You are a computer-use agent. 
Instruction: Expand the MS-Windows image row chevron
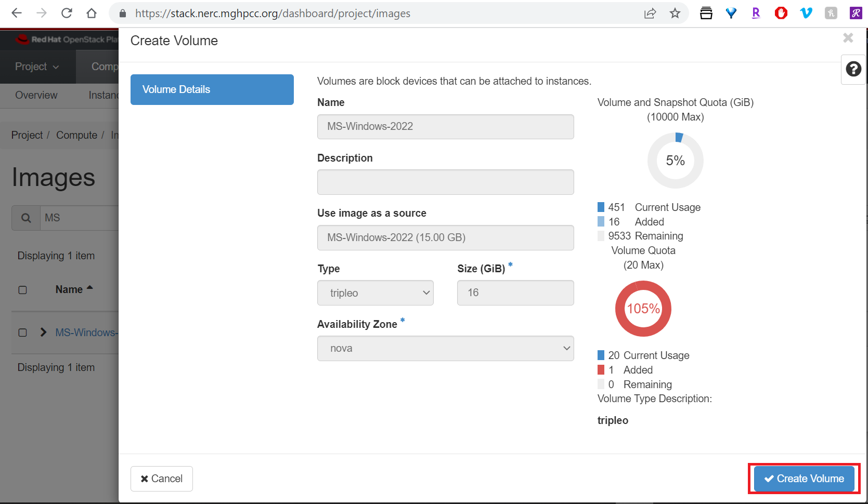tap(44, 332)
